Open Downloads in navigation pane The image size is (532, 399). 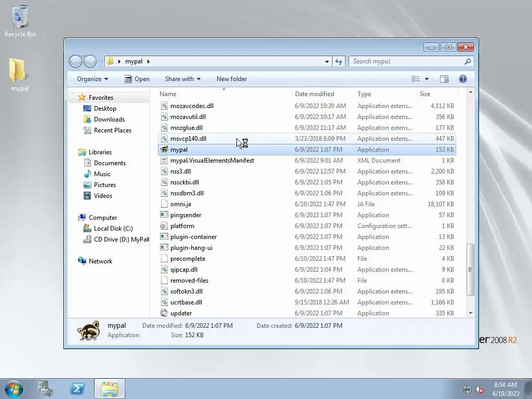[x=109, y=119]
